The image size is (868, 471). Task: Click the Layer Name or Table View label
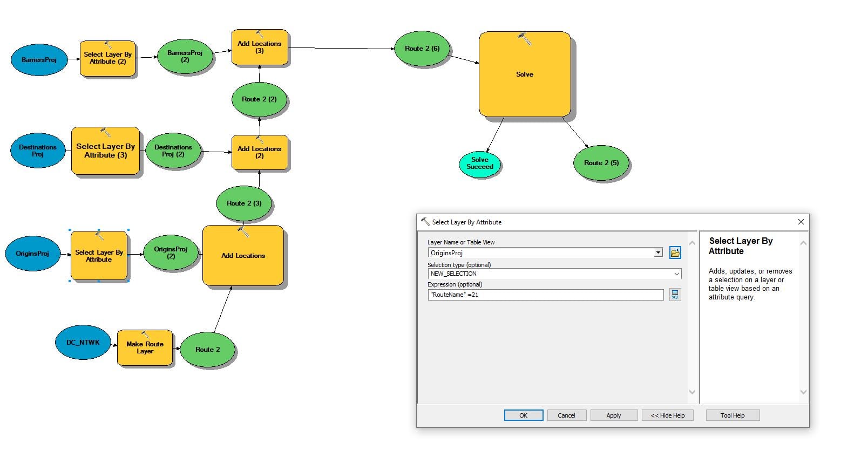click(x=461, y=242)
